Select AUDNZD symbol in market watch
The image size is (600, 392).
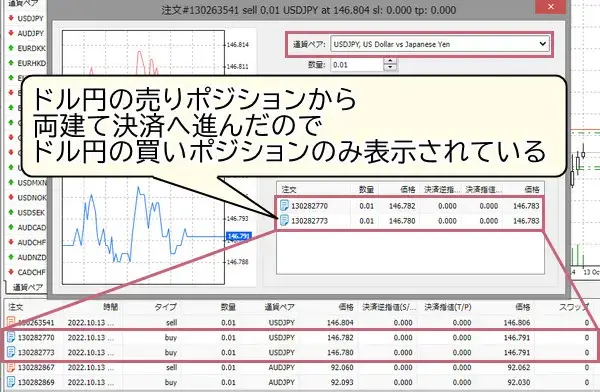31,258
